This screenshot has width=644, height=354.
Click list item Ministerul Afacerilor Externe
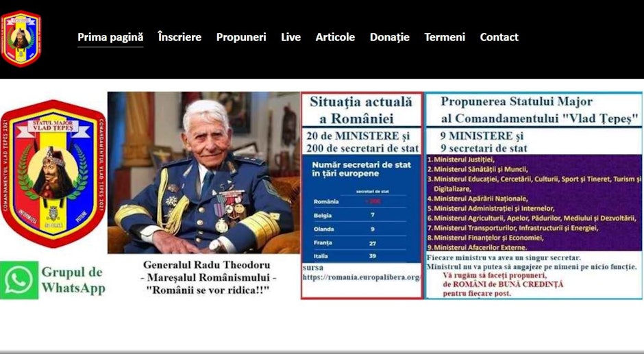(x=478, y=248)
